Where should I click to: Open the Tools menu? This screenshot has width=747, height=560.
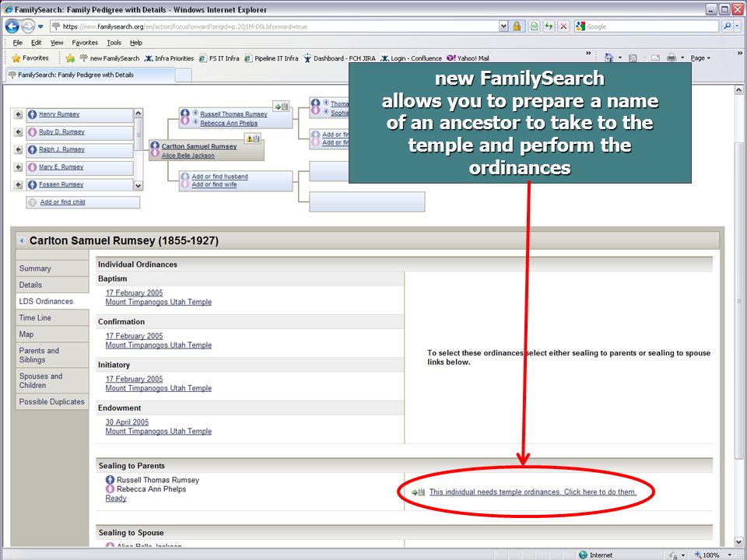pyautogui.click(x=114, y=42)
